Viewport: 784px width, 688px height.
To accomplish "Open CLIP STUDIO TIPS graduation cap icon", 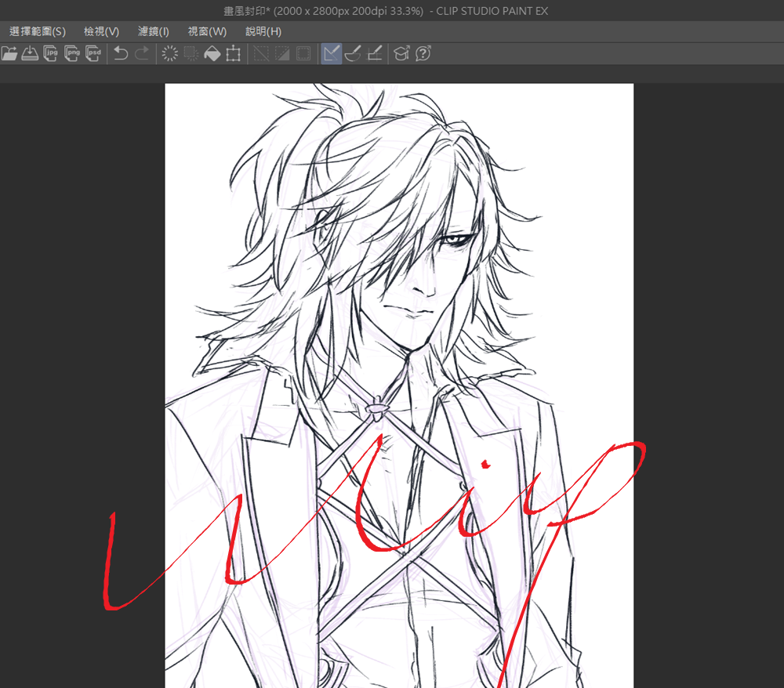I will (x=401, y=53).
